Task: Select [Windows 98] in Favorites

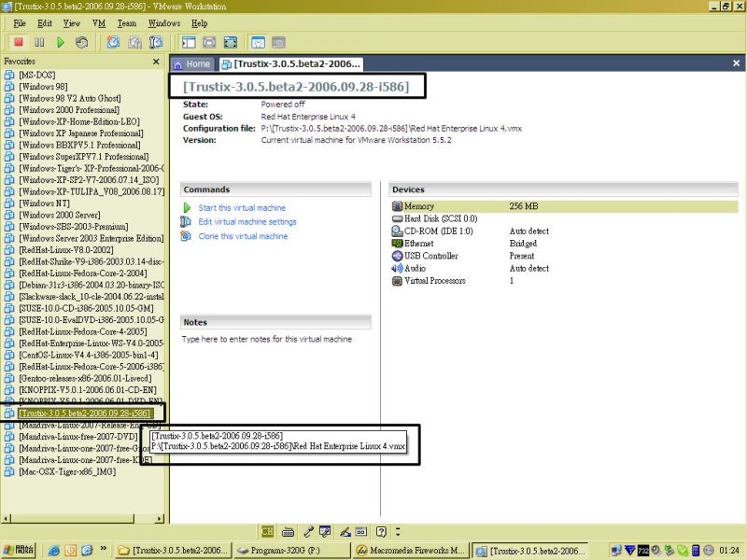Action: [x=43, y=87]
